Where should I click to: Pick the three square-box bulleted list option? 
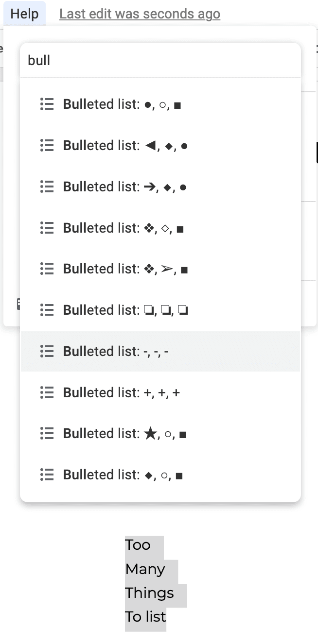[x=160, y=310]
